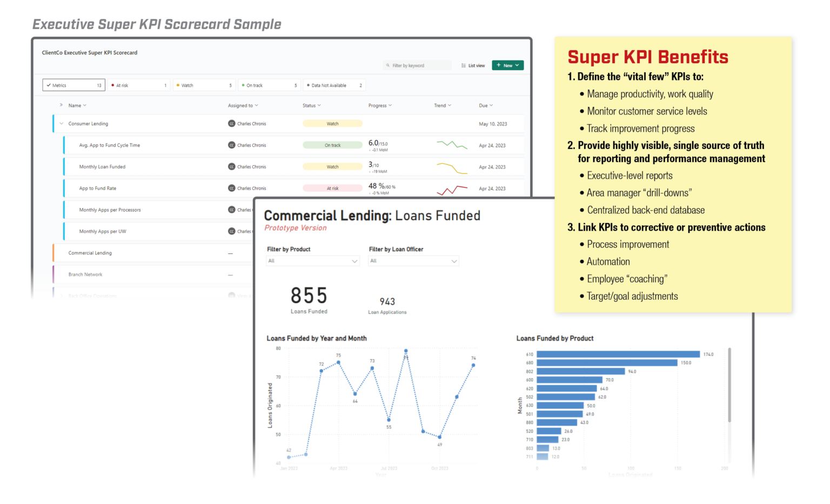Collapse the Consumer Lending group
The height and width of the screenshot is (504, 830).
61,123
